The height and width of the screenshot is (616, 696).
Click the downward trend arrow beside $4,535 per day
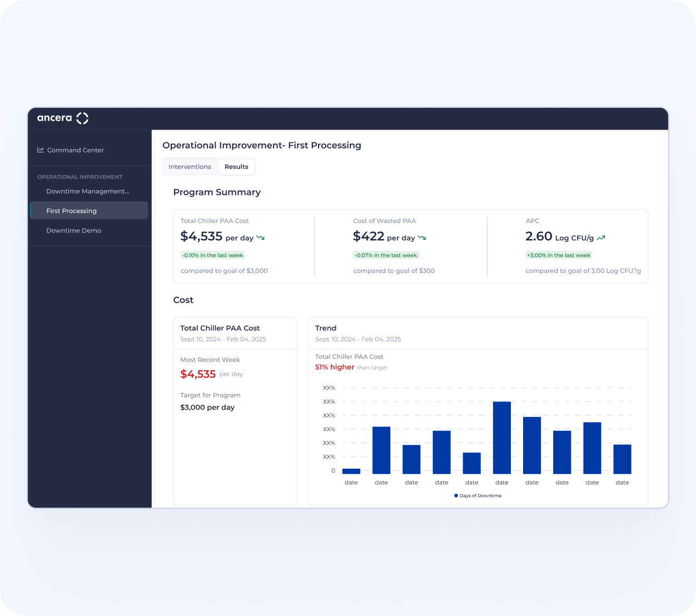point(260,237)
